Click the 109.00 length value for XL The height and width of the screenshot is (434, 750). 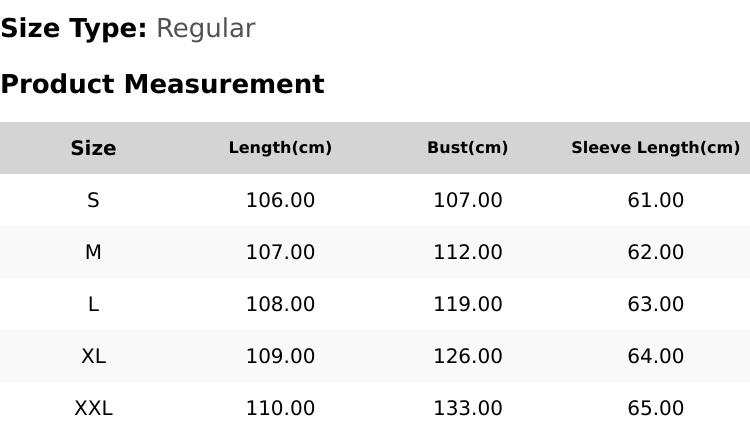coord(280,356)
